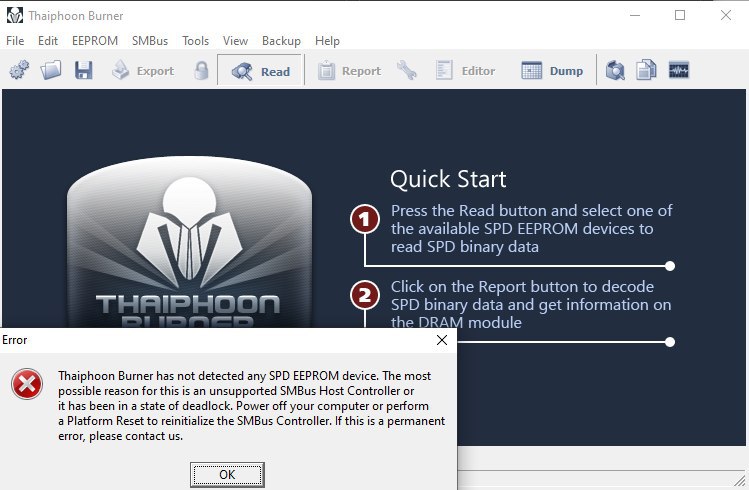Click the resize grip at window corner

click(x=740, y=481)
